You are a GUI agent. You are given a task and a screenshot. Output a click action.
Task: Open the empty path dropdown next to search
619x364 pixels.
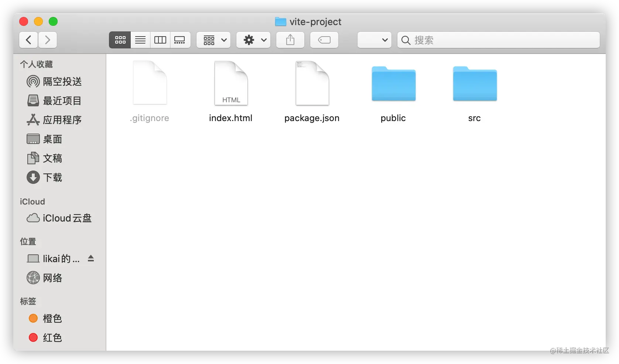pyautogui.click(x=375, y=40)
